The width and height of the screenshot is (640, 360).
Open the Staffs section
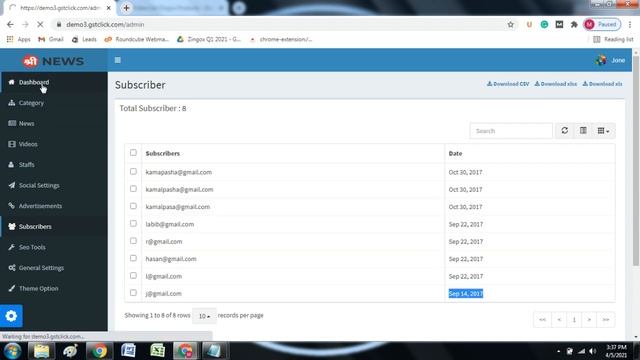[x=54, y=164]
